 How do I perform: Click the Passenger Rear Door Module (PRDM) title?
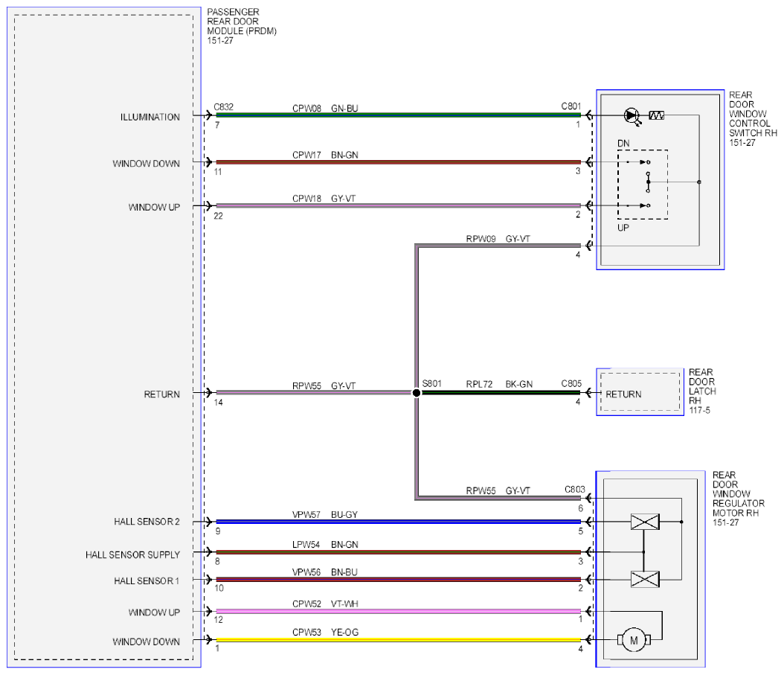pos(242,22)
